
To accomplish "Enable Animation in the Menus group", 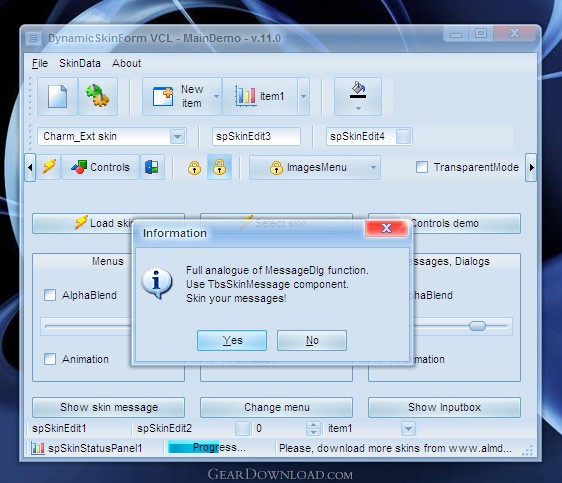I will [50, 359].
